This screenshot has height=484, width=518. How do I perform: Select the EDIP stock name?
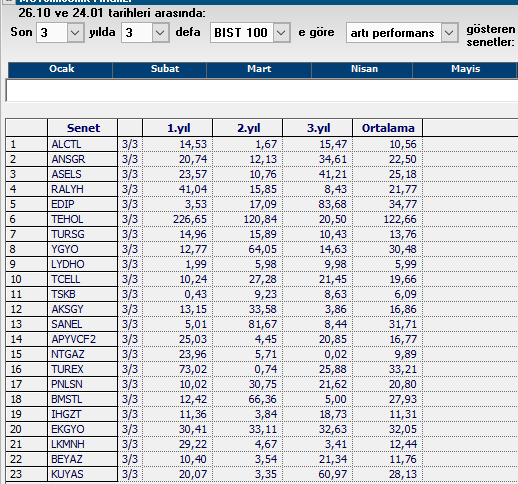[x=63, y=204]
